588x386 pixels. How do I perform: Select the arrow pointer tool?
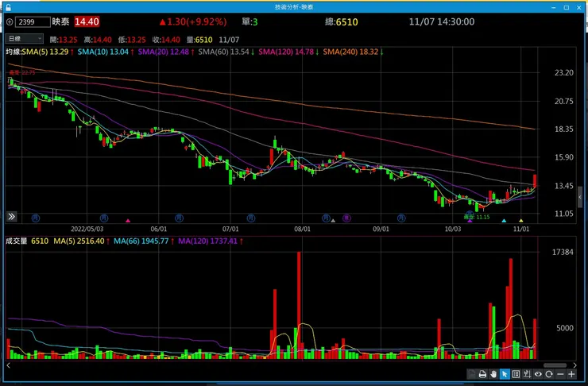coord(505,374)
